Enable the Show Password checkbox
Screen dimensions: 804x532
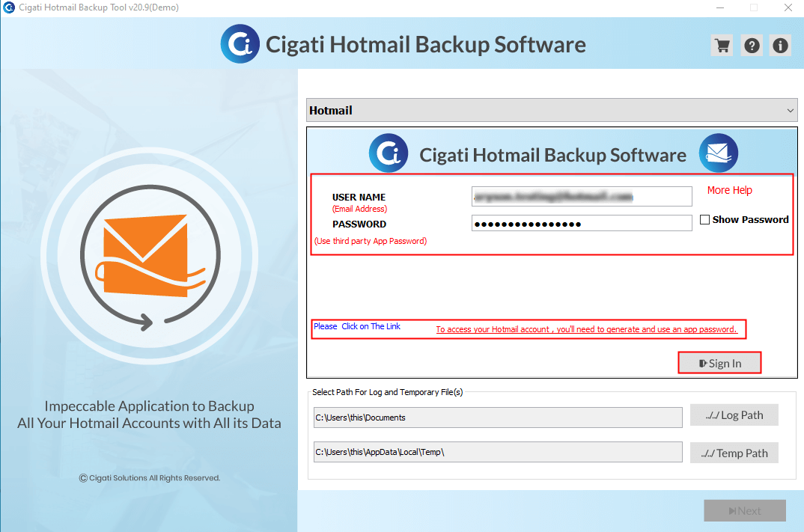[705, 219]
